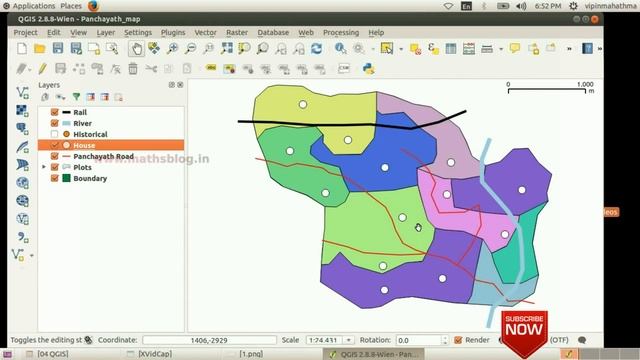This screenshot has width=640, height=360.
Task: Create a new project with blank page icon
Action: (x=22, y=49)
